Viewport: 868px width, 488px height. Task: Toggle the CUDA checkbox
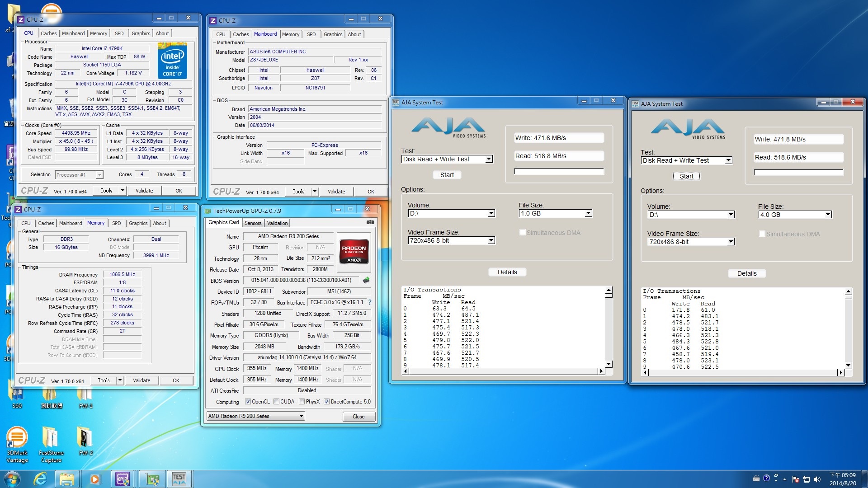click(276, 402)
